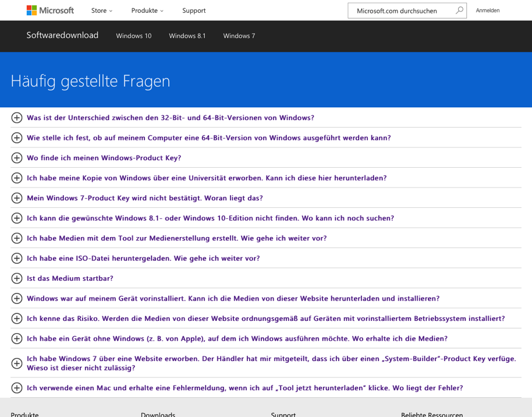Open the Softwaredownload home link

click(x=62, y=36)
